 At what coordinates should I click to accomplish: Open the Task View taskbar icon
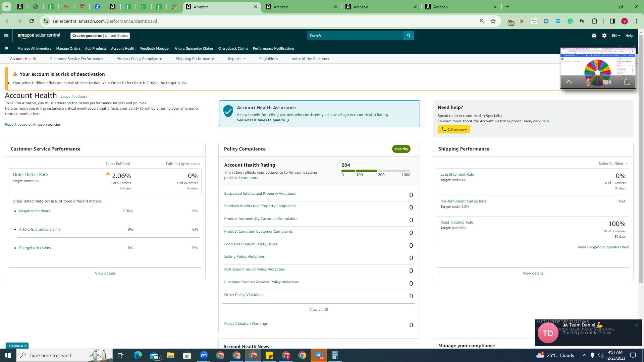coord(121,355)
